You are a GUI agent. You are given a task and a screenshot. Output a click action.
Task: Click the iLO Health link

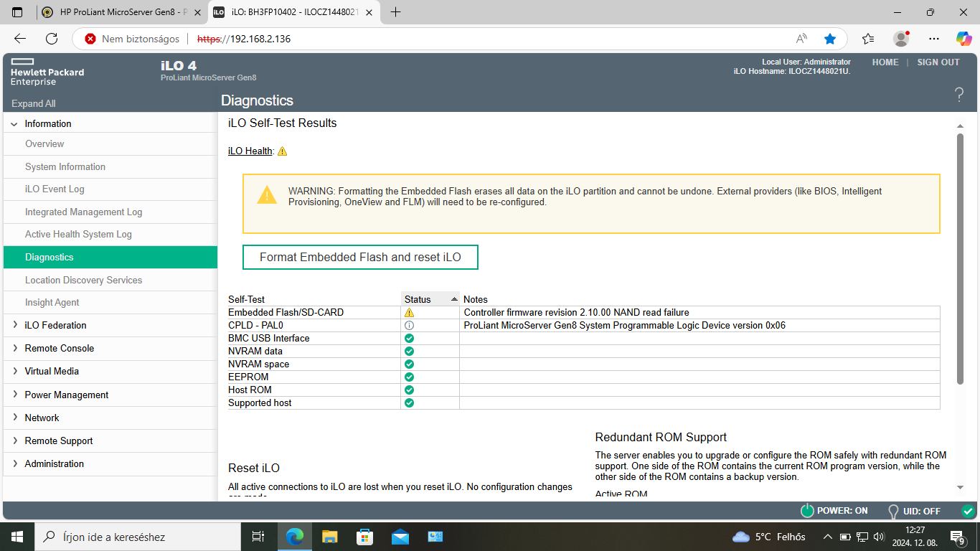(250, 151)
